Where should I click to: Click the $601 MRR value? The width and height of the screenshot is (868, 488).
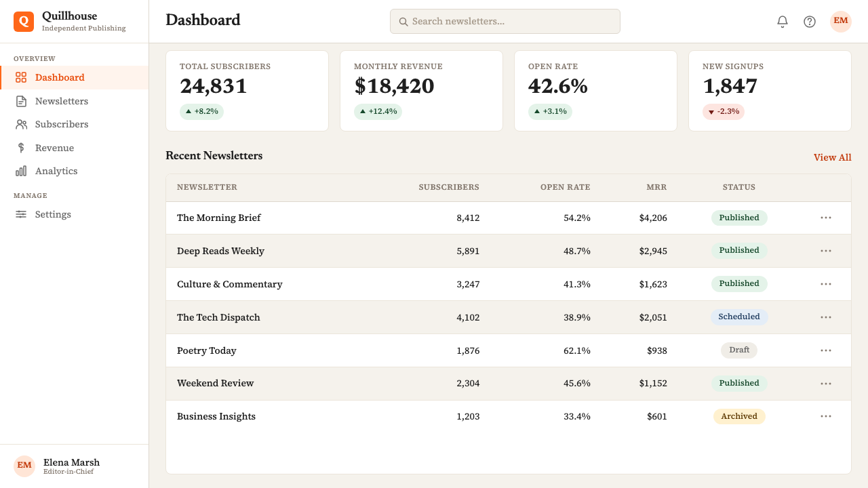pyautogui.click(x=657, y=416)
